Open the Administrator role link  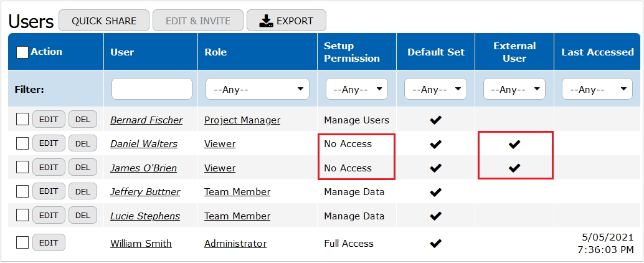pyautogui.click(x=235, y=243)
